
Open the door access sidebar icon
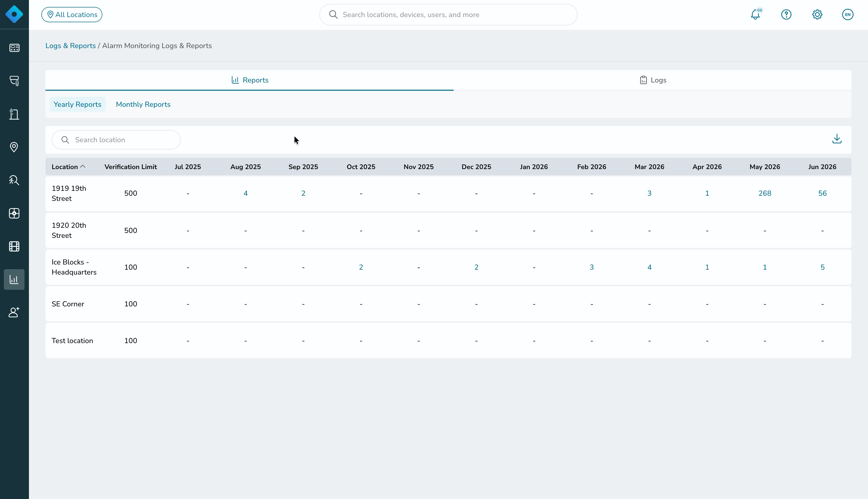click(14, 114)
